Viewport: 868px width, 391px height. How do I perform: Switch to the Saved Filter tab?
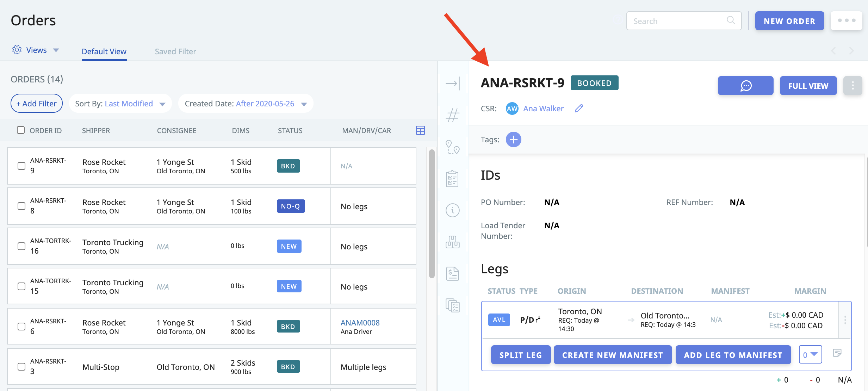(175, 50)
